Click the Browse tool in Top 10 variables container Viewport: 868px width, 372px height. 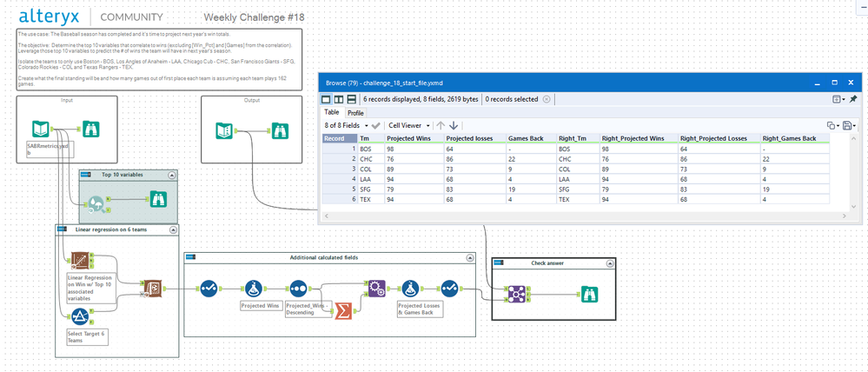[x=158, y=199]
